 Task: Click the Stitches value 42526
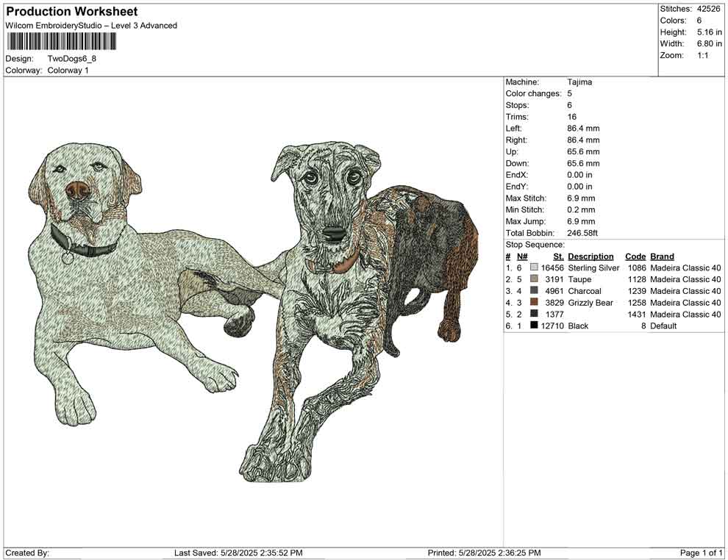click(x=708, y=9)
